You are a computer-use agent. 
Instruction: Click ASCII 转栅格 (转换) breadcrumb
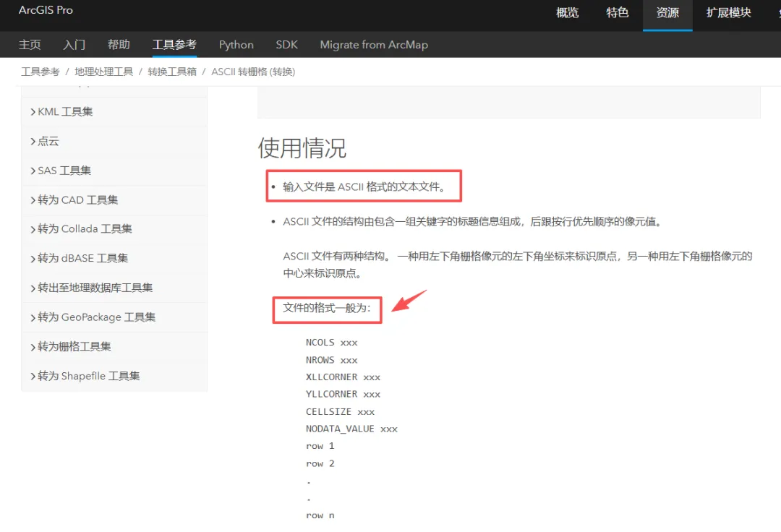[253, 72]
